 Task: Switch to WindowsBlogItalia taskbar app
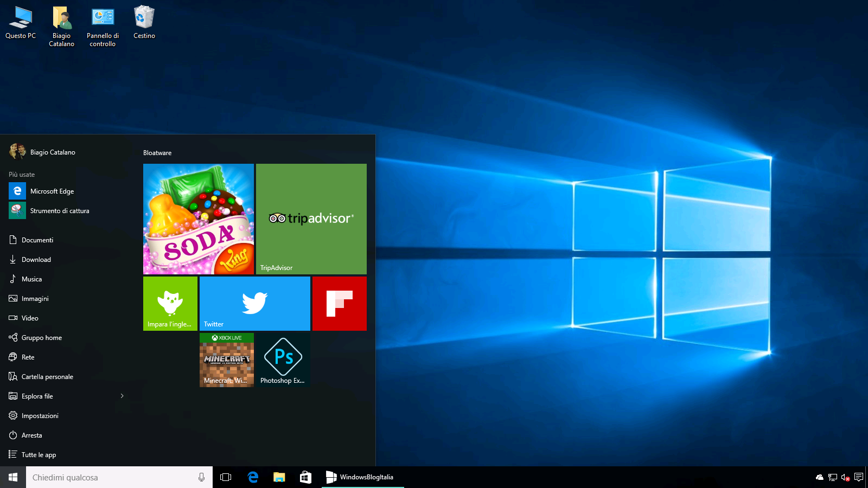coord(362,477)
